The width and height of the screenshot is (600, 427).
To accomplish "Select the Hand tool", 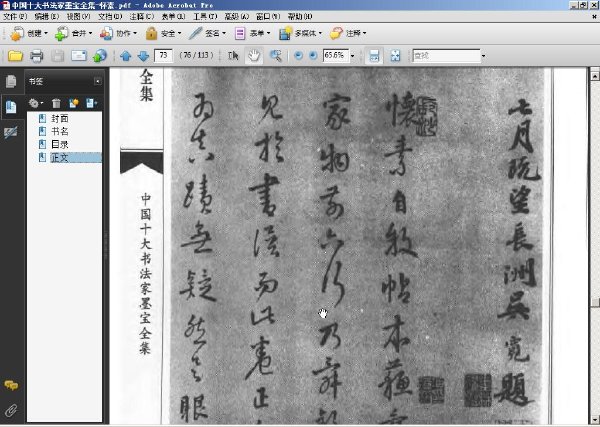I will coord(254,56).
